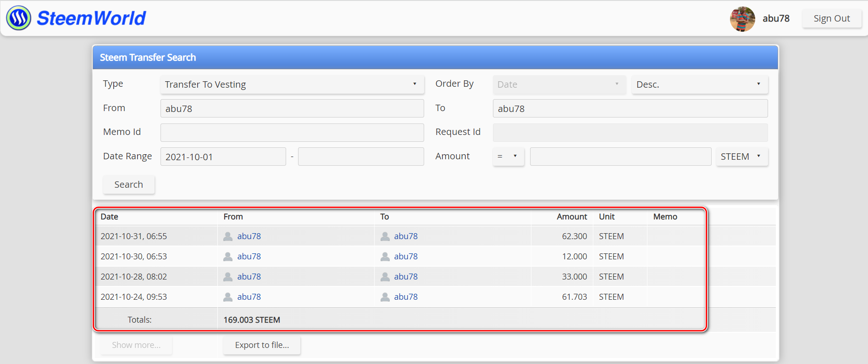Click the SteemWorld logo icon
This screenshot has width=868, height=364.
(18, 18)
